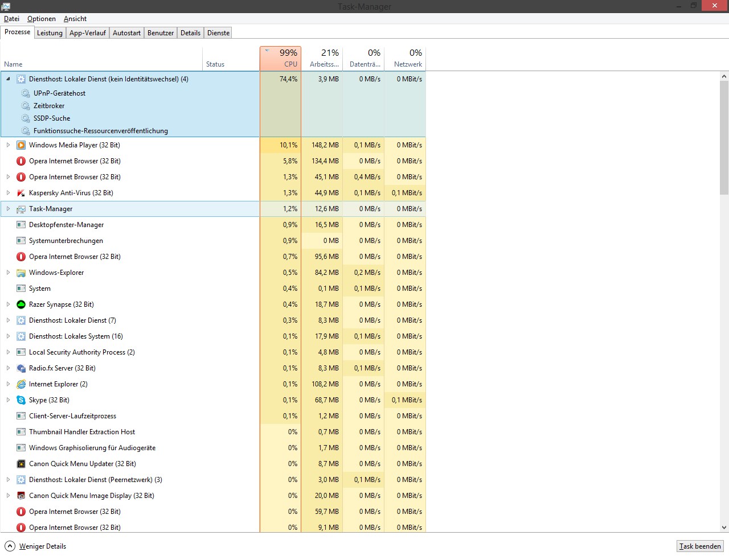Collapse the Diensthost (kein Identitätswechsel) group

pos(8,79)
